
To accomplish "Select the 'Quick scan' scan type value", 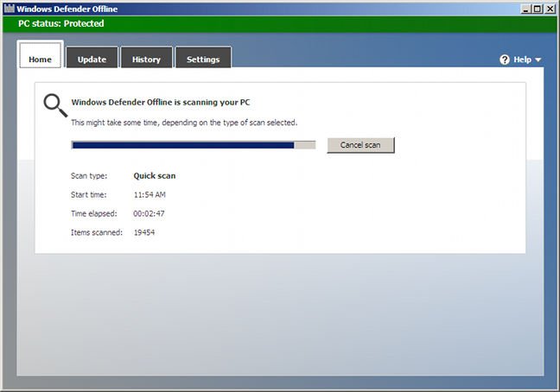I will pyautogui.click(x=155, y=176).
